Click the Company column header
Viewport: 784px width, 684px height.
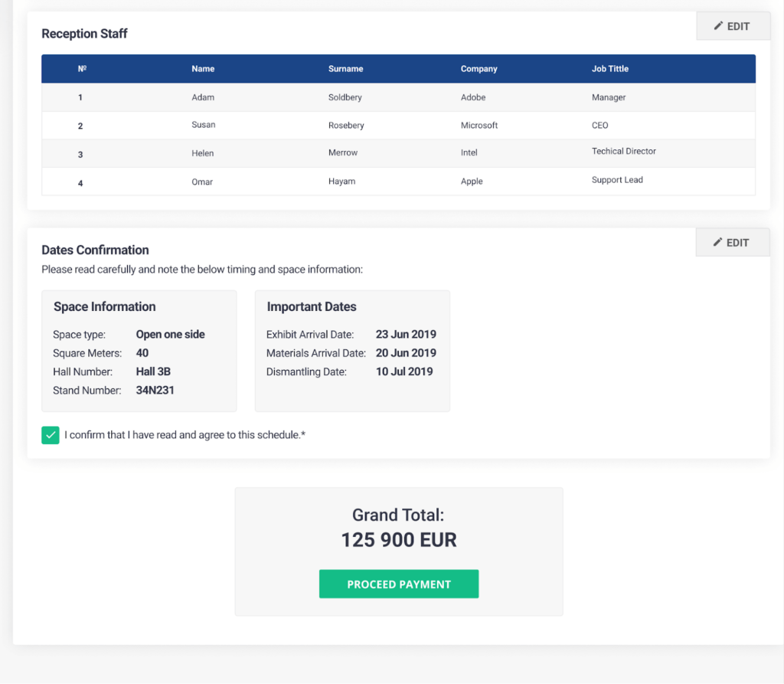[479, 68]
